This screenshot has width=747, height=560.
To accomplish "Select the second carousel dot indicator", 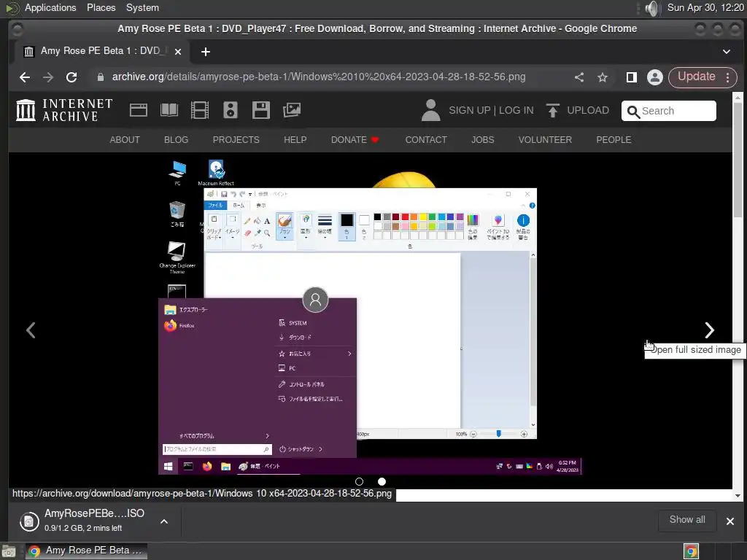I will [382, 482].
